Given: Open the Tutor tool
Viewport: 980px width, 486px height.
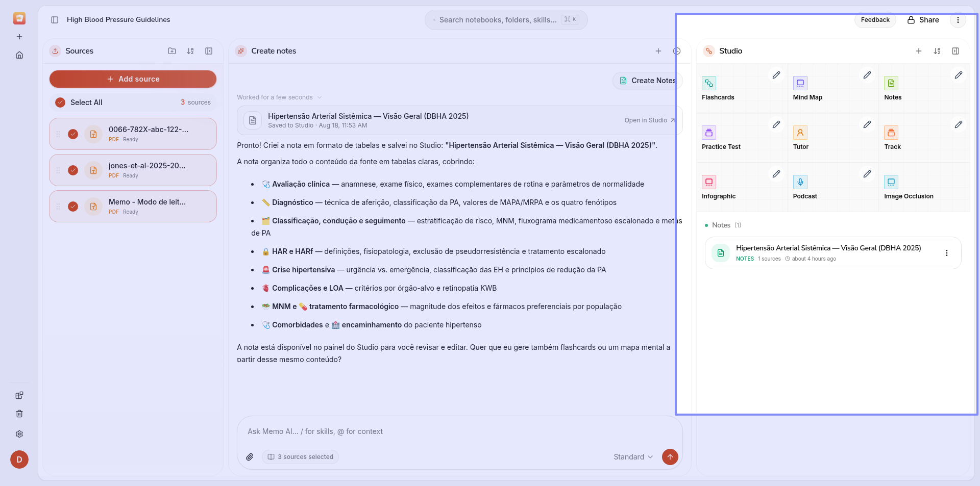Looking at the screenshot, I should [x=833, y=138].
